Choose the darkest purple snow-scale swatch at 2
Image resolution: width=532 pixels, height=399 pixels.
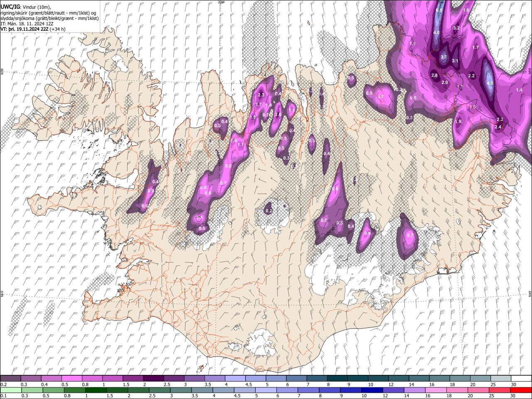click(153, 379)
